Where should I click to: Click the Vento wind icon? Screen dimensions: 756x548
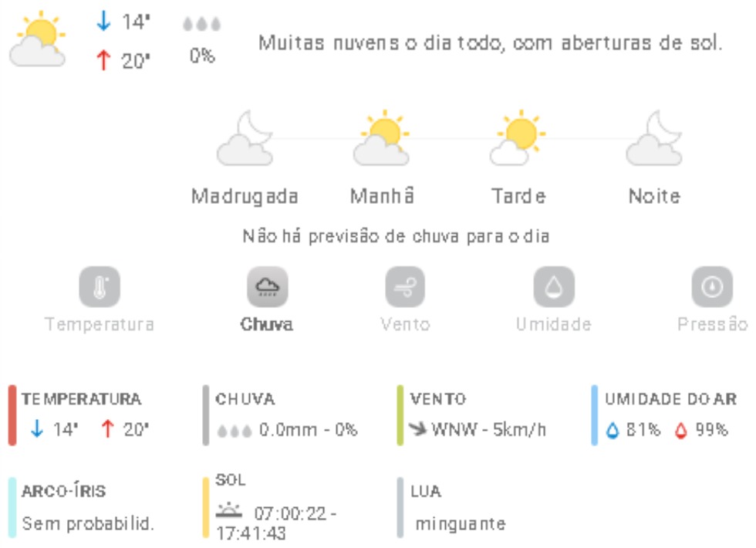[x=405, y=287]
